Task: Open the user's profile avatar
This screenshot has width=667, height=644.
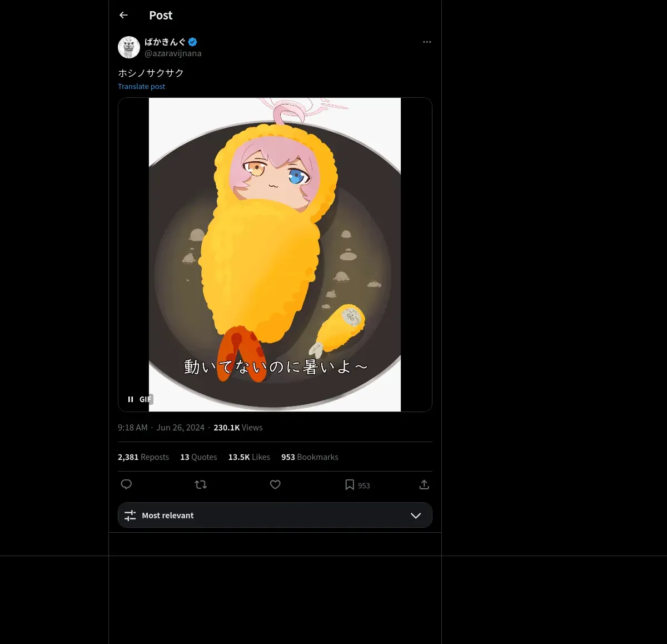Action: point(129,47)
